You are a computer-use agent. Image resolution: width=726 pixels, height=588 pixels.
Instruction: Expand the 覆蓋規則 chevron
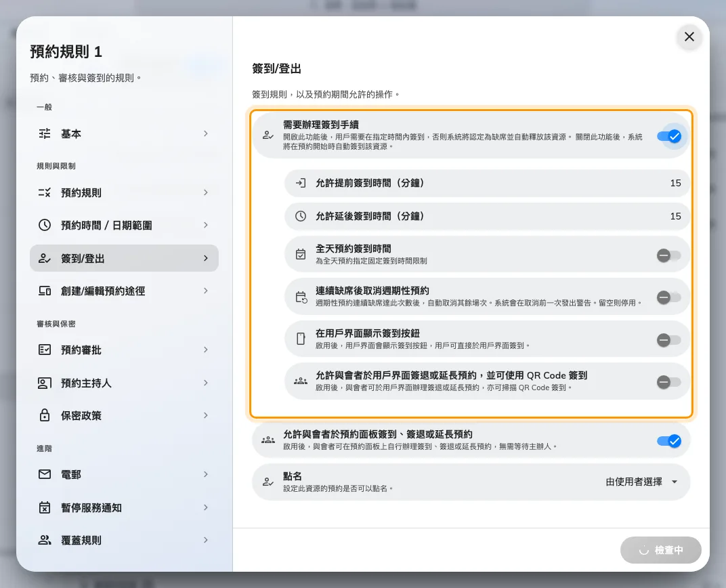pyautogui.click(x=206, y=540)
